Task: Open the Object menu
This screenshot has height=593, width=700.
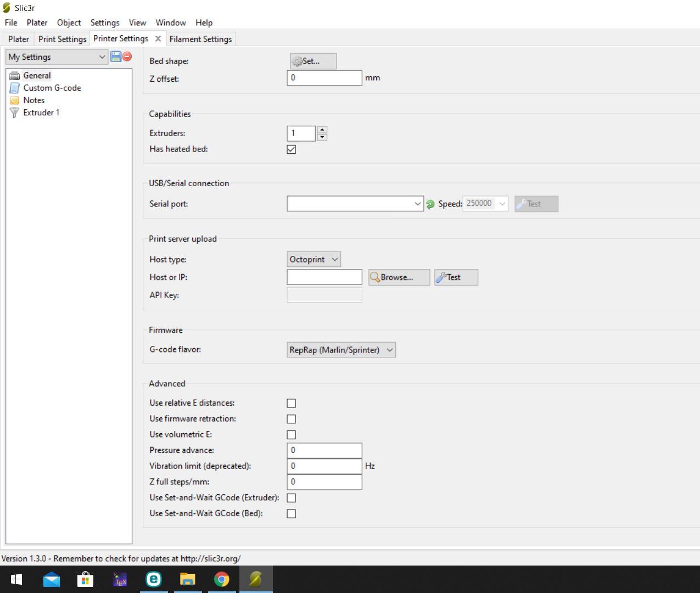Action: pyautogui.click(x=69, y=23)
